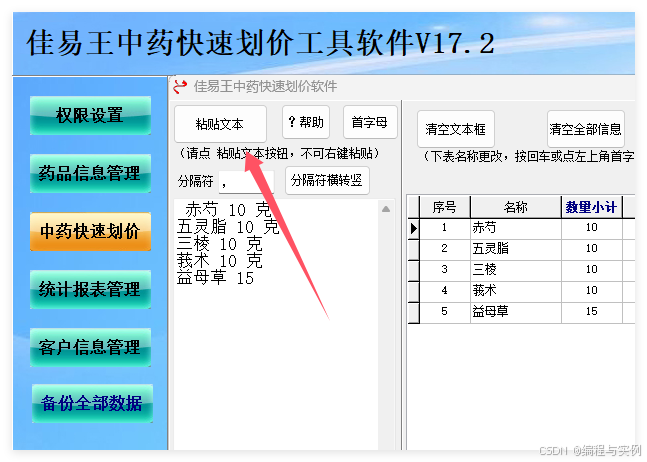Select the 益母草 name cell
The width and height of the screenshot is (647, 462).
516,313
